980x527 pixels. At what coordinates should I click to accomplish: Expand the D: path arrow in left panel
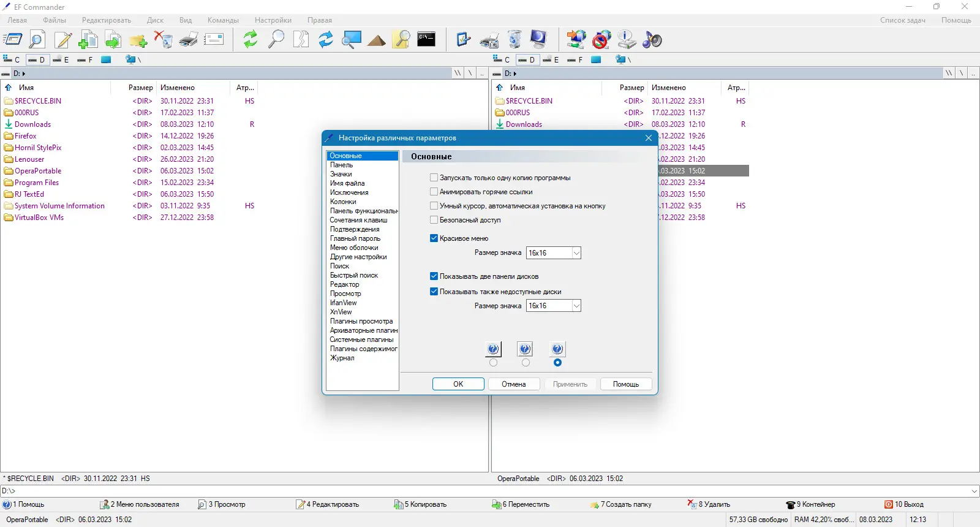pyautogui.click(x=24, y=74)
